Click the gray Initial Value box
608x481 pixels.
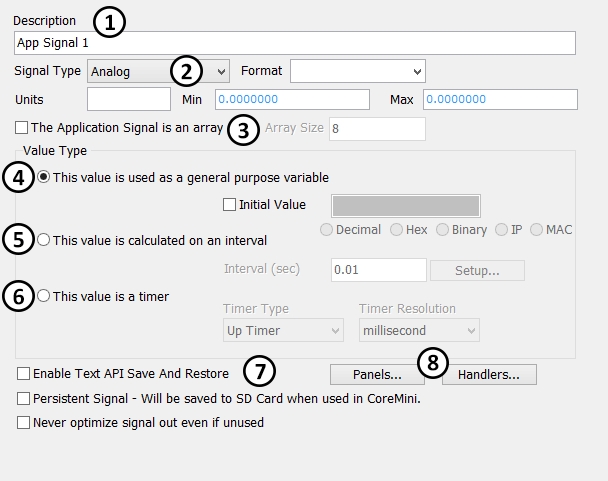click(406, 205)
